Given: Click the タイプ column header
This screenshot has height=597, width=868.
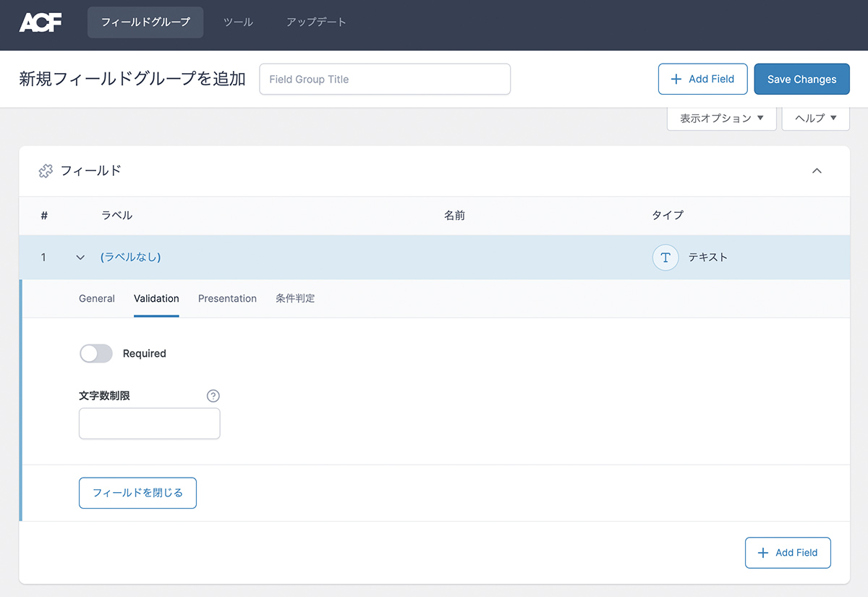Looking at the screenshot, I should (668, 216).
